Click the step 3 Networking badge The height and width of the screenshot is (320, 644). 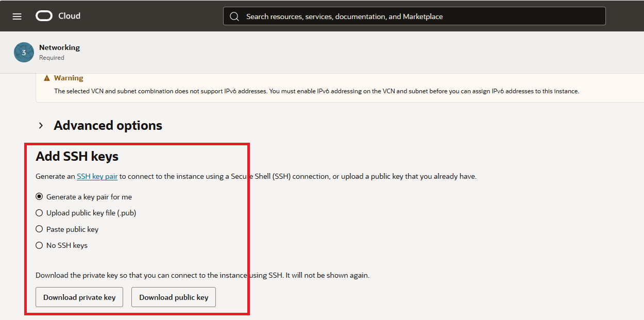[x=24, y=53]
